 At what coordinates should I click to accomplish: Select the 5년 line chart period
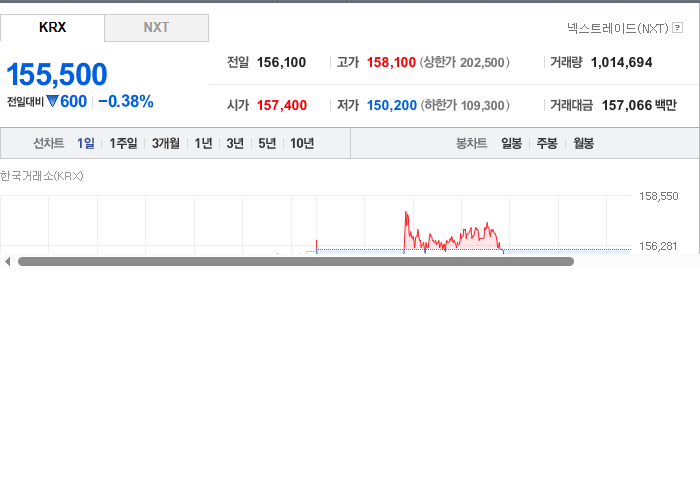pyautogui.click(x=267, y=143)
